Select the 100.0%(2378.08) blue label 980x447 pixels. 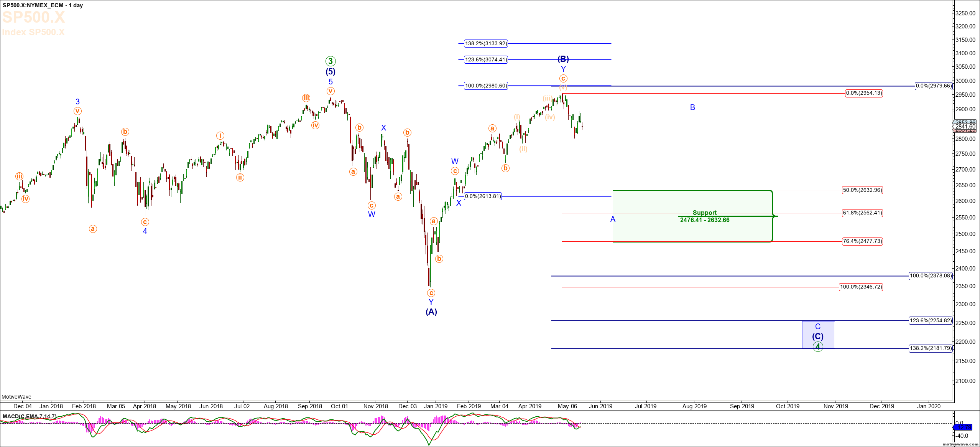pyautogui.click(x=931, y=275)
